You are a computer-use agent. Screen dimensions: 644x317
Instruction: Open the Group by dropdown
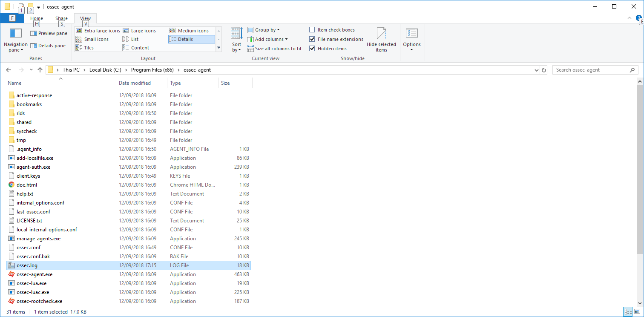(x=264, y=29)
